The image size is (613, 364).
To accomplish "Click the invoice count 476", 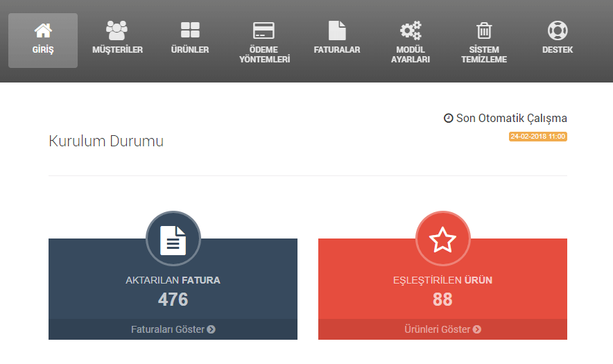I will (x=173, y=300).
